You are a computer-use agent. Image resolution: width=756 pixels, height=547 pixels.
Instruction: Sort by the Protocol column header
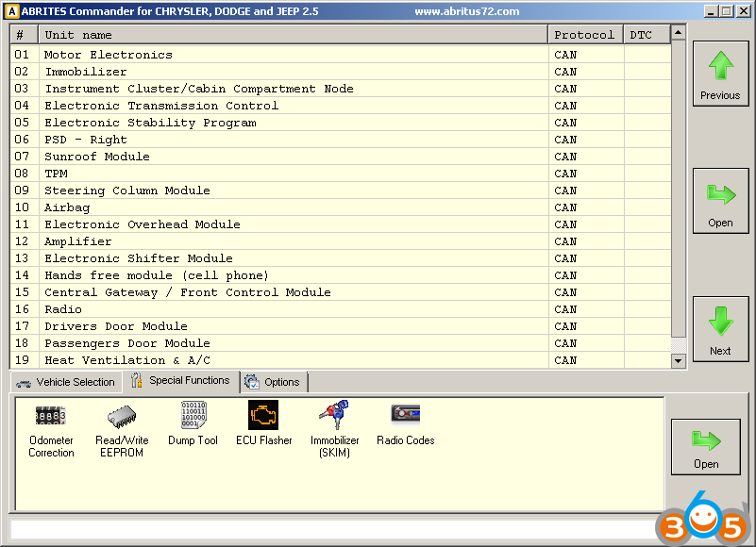(x=584, y=35)
